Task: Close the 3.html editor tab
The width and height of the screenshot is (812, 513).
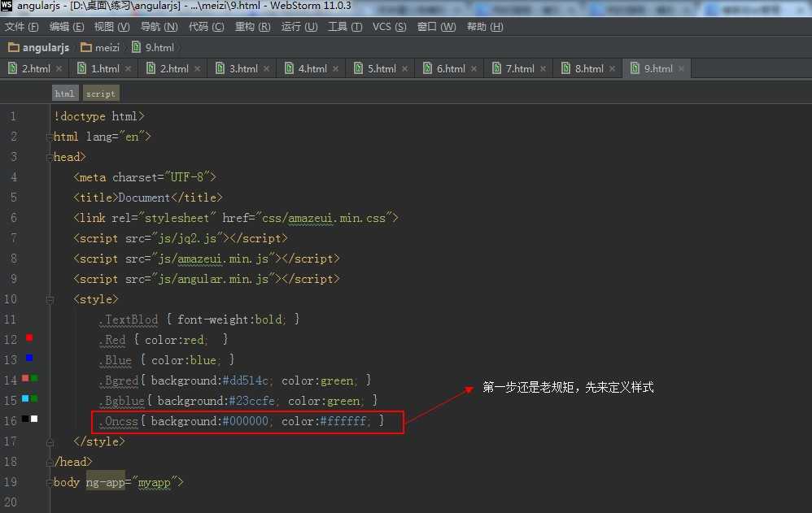Action: (x=266, y=69)
